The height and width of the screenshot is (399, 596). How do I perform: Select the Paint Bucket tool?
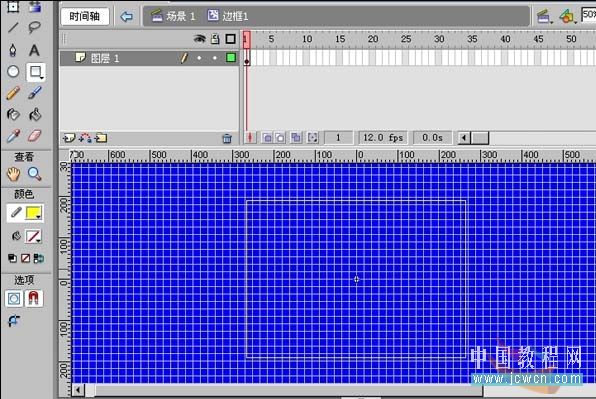35,114
